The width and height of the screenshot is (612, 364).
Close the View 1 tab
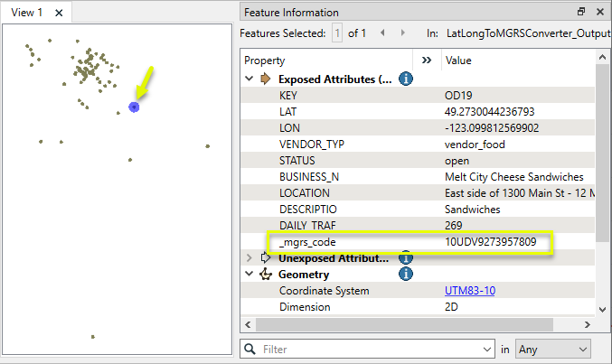(x=59, y=13)
